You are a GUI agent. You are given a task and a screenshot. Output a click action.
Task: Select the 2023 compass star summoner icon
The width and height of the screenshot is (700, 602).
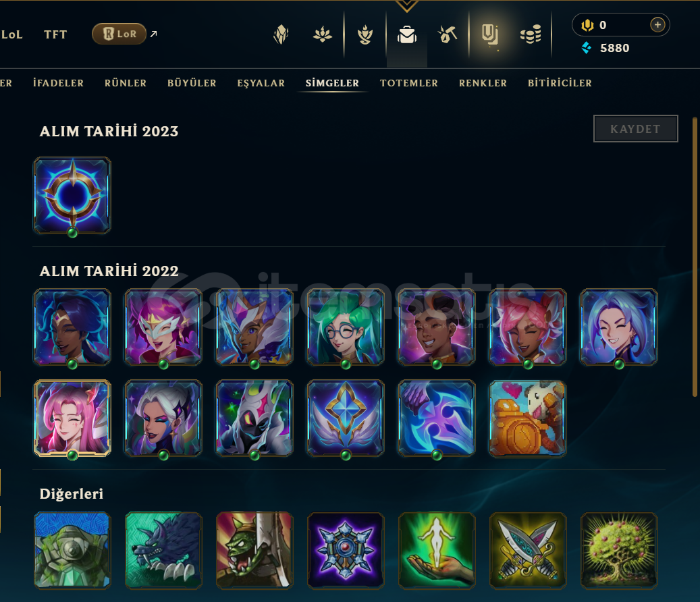tap(72, 196)
